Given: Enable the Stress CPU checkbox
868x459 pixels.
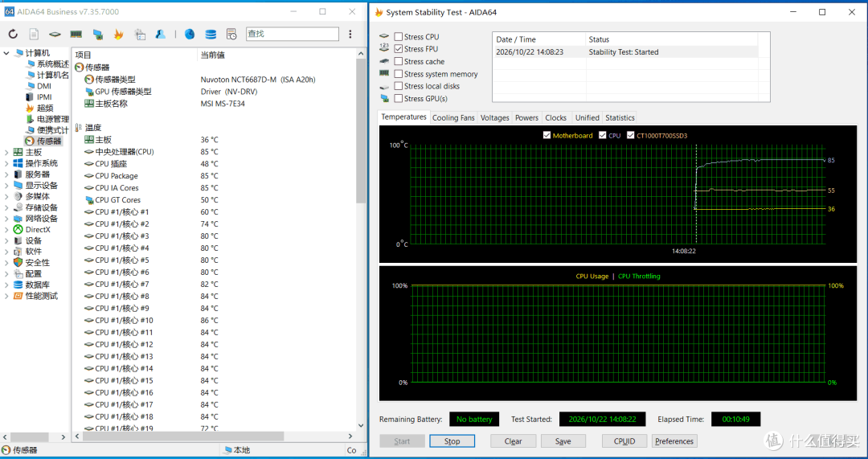Looking at the screenshot, I should pyautogui.click(x=398, y=36).
